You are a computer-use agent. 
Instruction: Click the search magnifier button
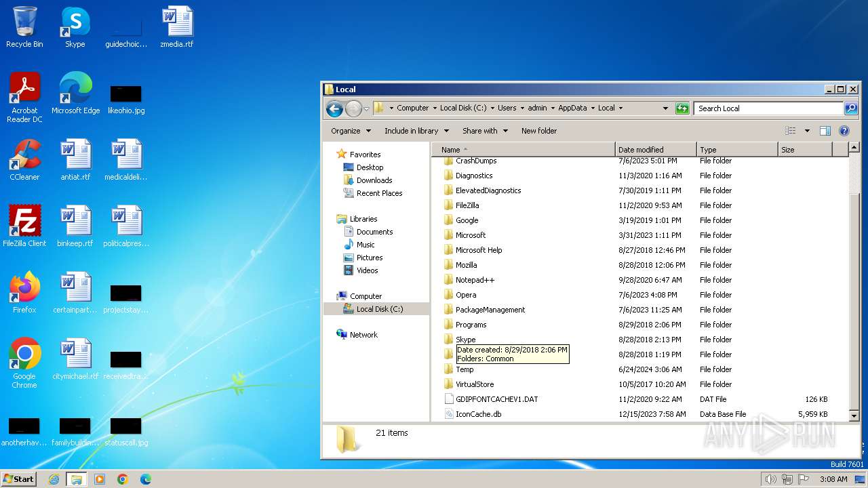[x=850, y=108]
